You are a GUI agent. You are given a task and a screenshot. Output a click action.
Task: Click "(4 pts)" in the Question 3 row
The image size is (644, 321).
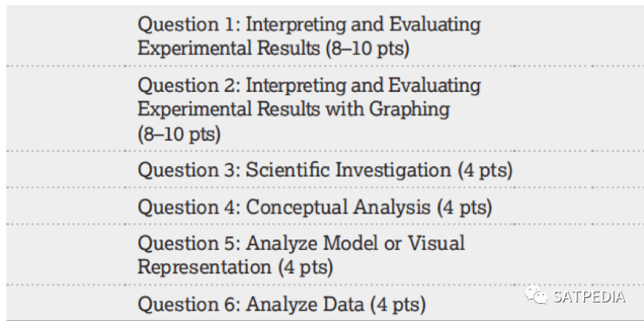pyautogui.click(x=485, y=171)
